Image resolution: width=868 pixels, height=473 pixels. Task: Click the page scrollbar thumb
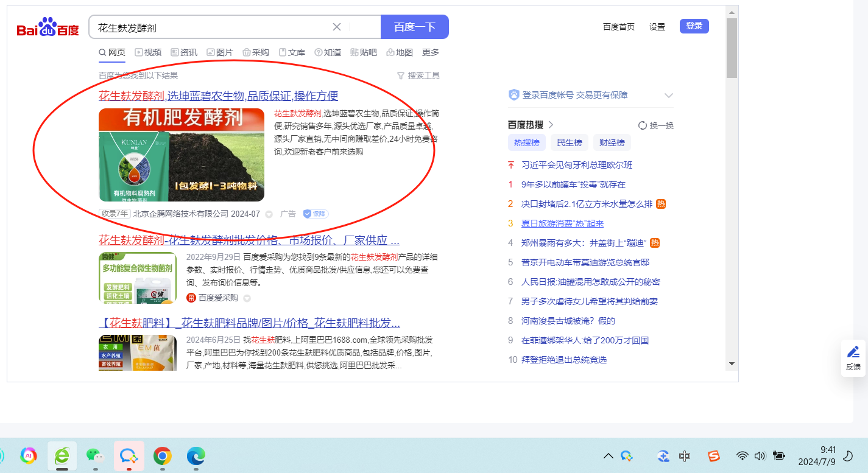pyautogui.click(x=732, y=49)
